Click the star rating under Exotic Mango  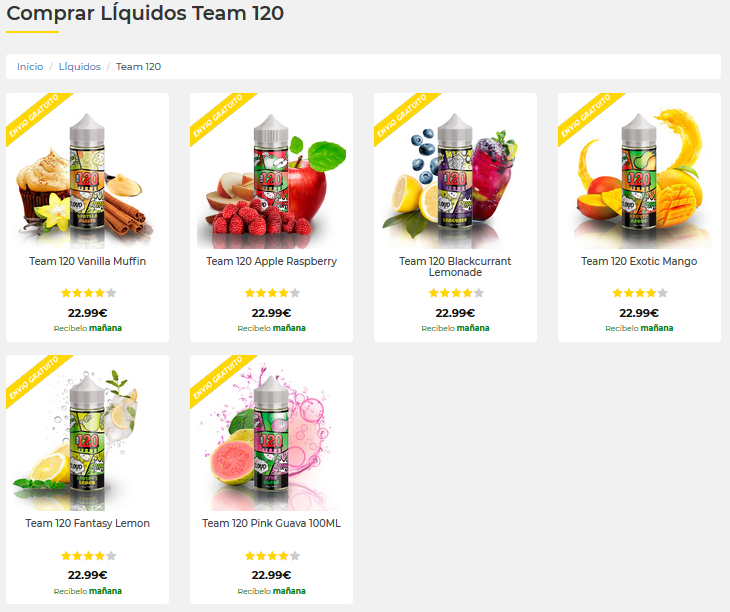coord(640,293)
